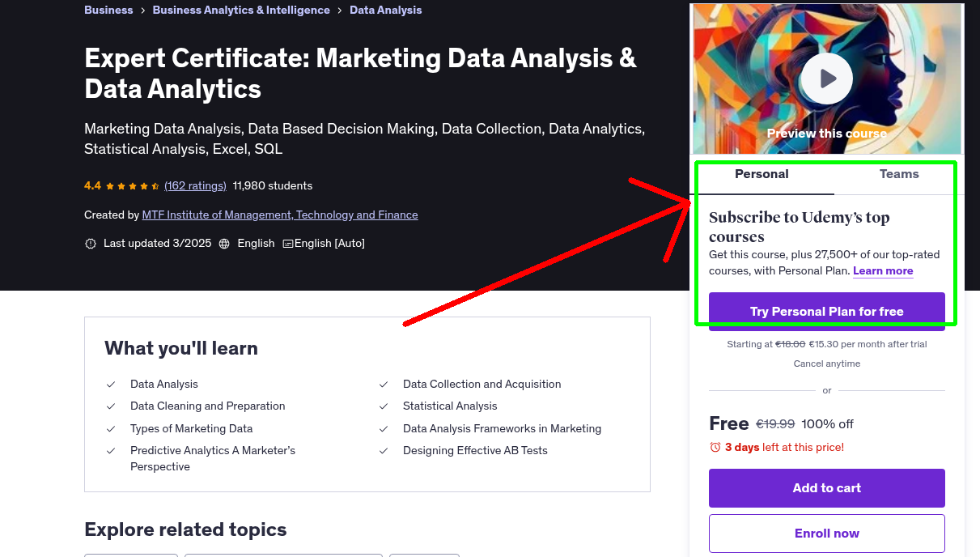Click the Enroll now button
The image size is (980, 557).
pyautogui.click(x=827, y=534)
